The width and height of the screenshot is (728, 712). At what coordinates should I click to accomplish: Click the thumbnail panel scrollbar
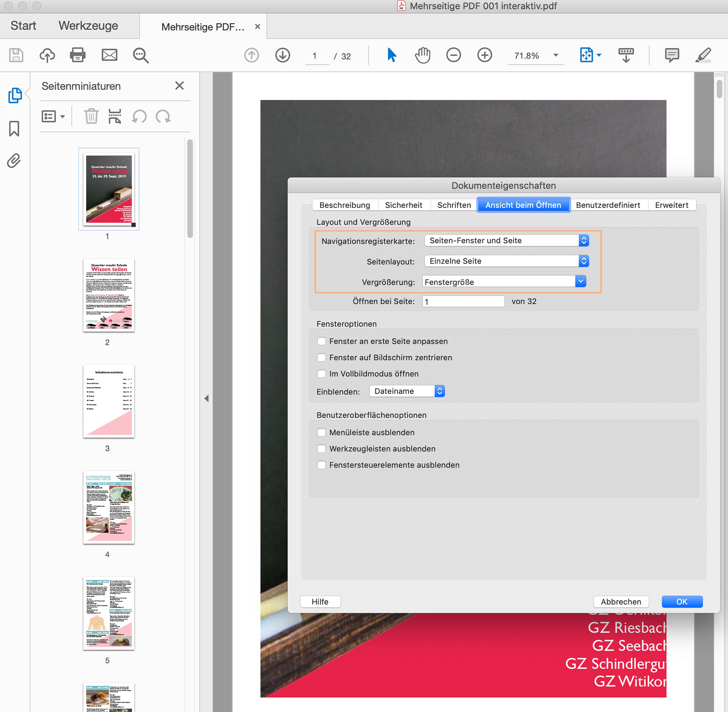point(190,189)
